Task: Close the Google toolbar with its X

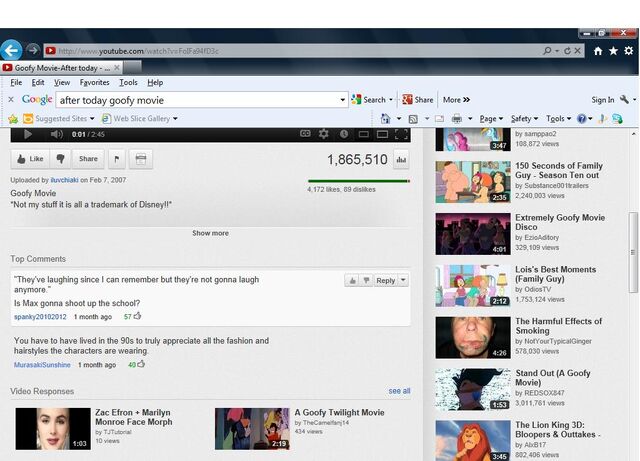Action: pyautogui.click(x=11, y=99)
